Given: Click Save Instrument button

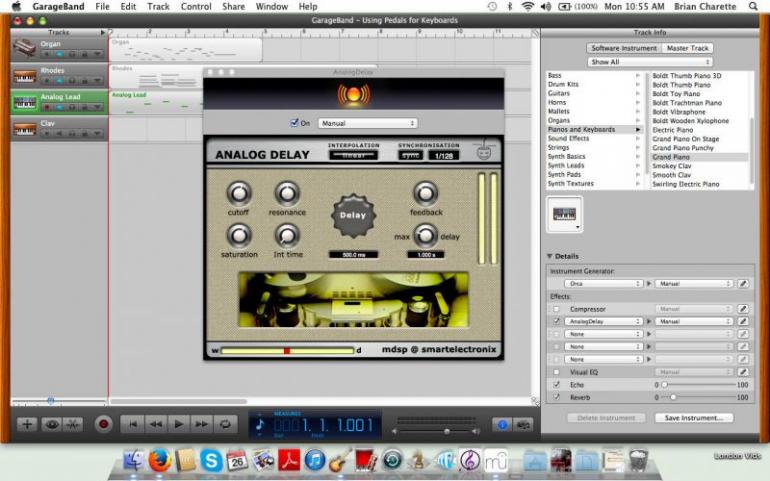Looking at the screenshot, I should (x=694, y=418).
